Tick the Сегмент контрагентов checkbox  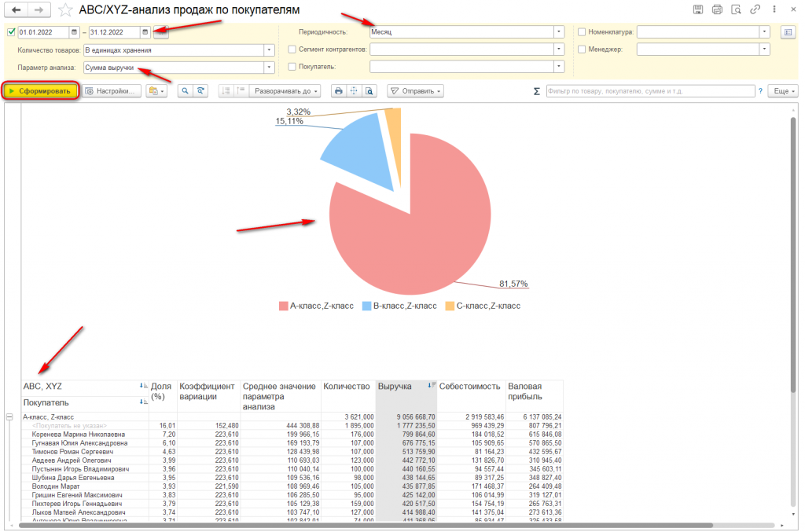pyautogui.click(x=292, y=50)
